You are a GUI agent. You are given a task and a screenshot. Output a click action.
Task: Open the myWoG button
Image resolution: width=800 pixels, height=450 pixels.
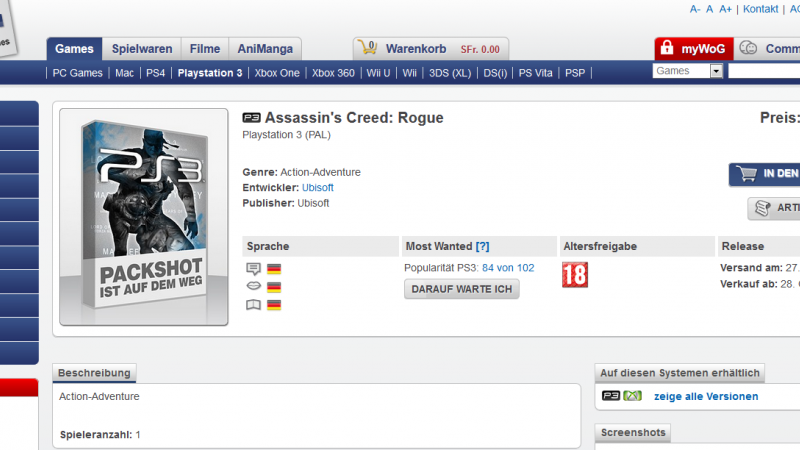pyautogui.click(x=694, y=49)
